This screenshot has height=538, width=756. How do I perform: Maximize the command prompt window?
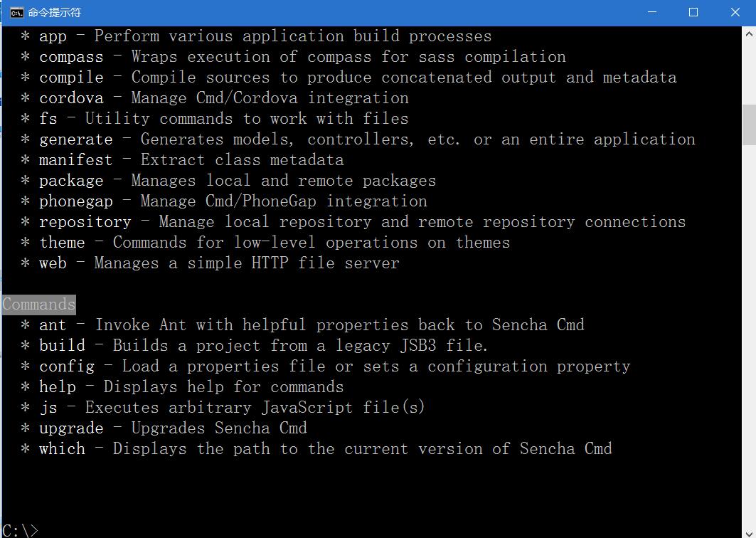click(x=693, y=13)
